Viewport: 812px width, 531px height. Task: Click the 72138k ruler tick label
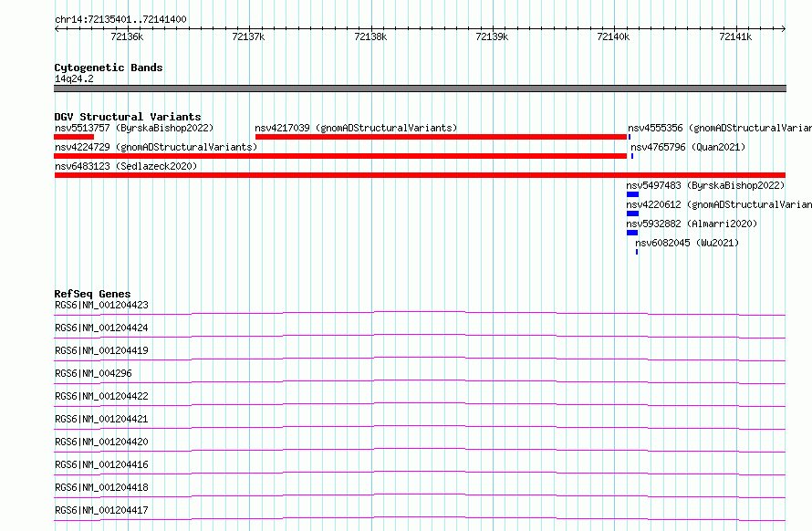[x=370, y=36]
